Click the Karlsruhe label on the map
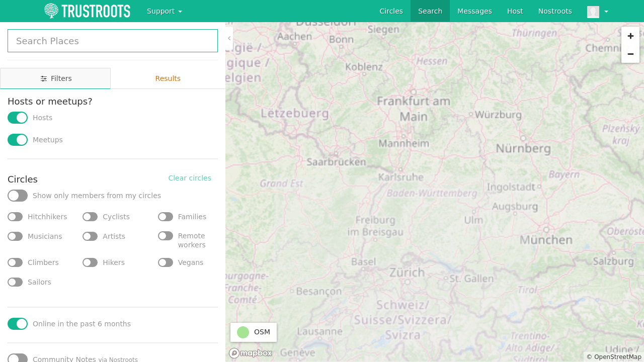The width and height of the screenshot is (644, 362). coord(401,177)
